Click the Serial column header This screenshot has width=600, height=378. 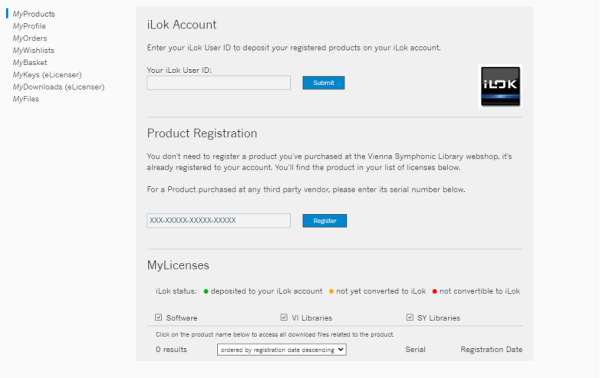click(415, 349)
